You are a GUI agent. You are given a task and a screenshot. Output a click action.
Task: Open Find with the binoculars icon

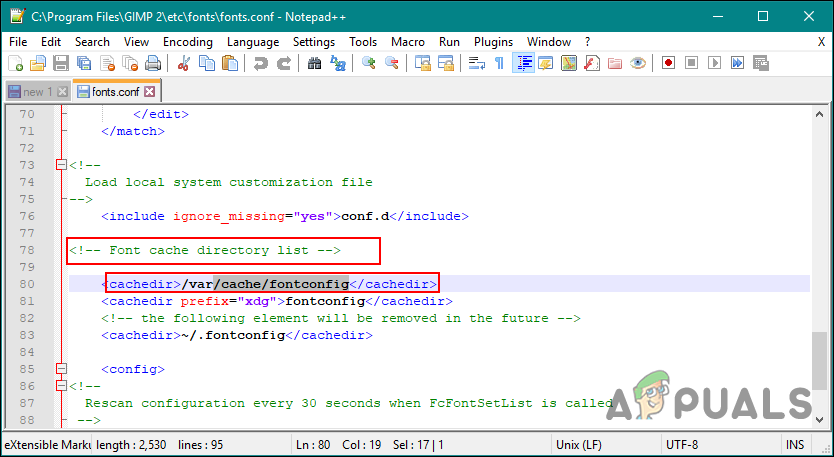coord(314,63)
